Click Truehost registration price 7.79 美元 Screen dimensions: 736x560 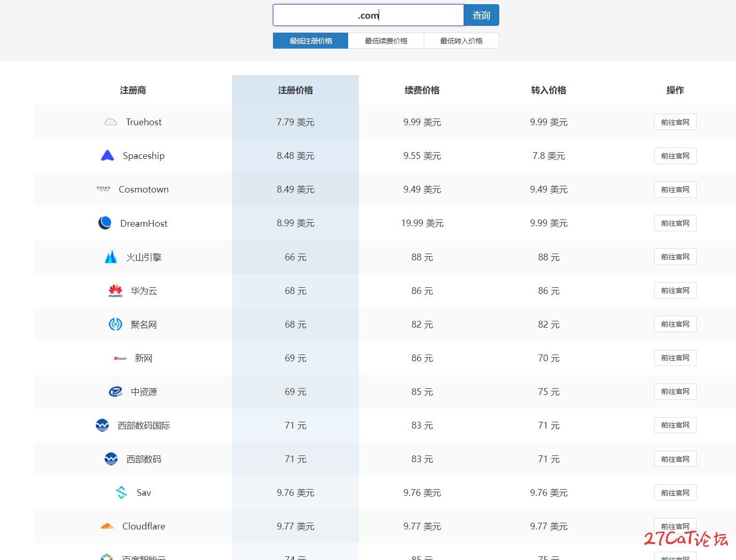(x=295, y=122)
